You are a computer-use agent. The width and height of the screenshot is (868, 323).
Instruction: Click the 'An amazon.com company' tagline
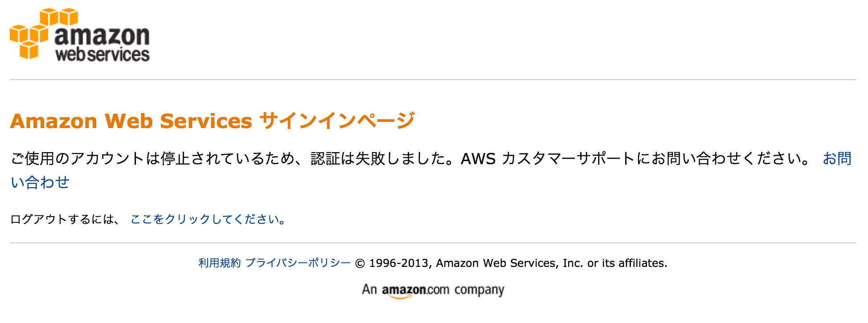[x=433, y=290]
